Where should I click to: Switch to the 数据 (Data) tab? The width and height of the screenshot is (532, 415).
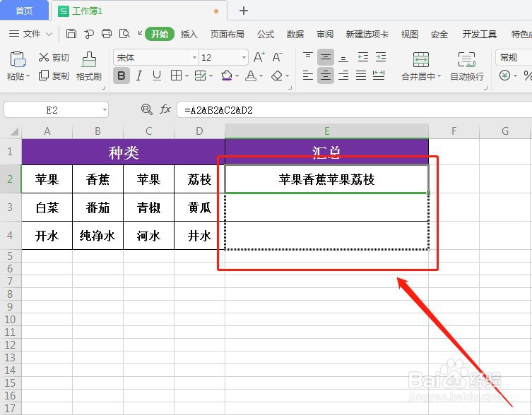[295, 35]
